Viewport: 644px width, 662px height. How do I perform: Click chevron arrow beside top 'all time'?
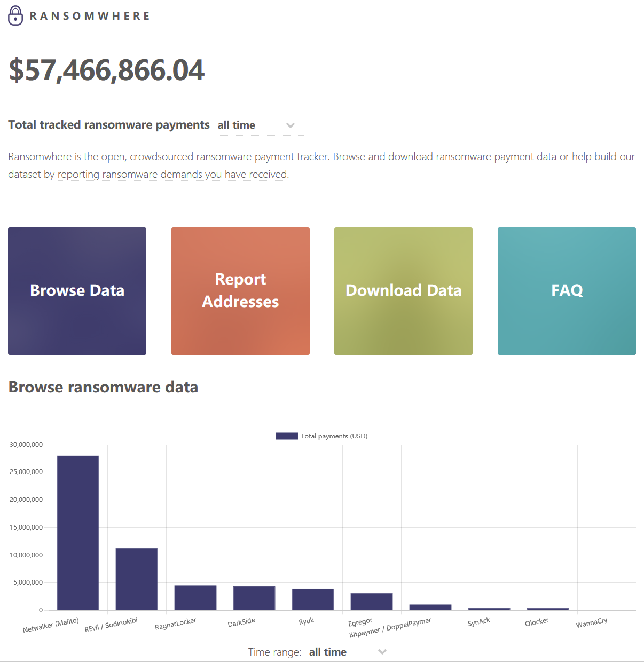(290, 125)
